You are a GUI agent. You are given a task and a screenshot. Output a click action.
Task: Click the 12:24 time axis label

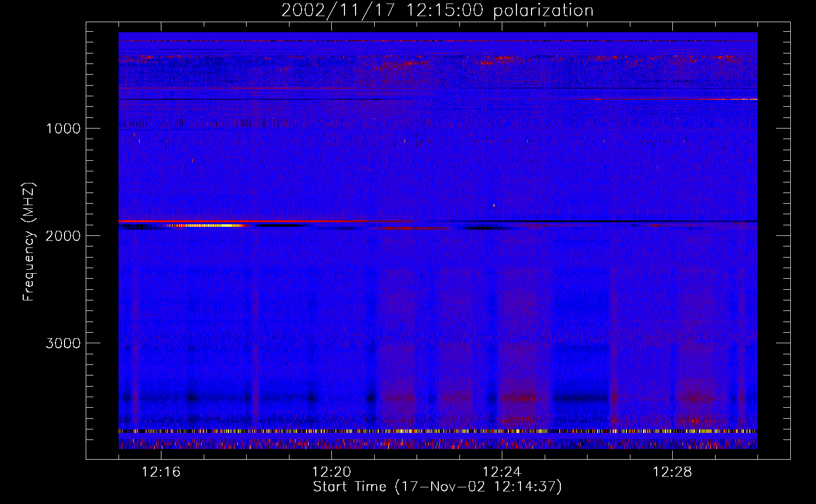502,472
